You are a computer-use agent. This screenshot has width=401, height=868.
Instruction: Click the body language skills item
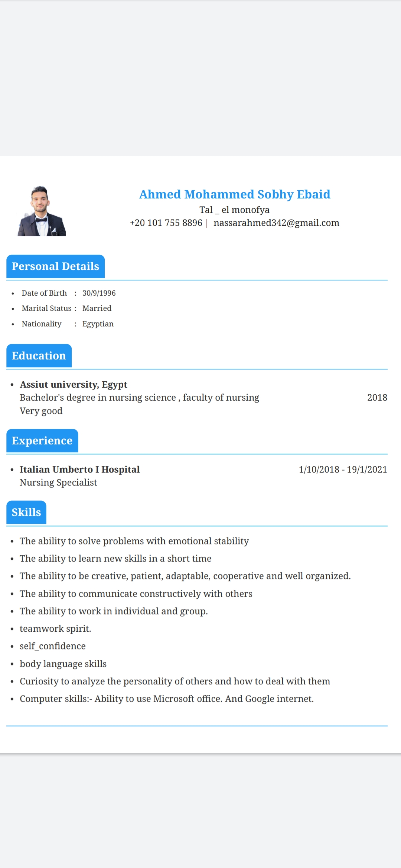[63, 664]
